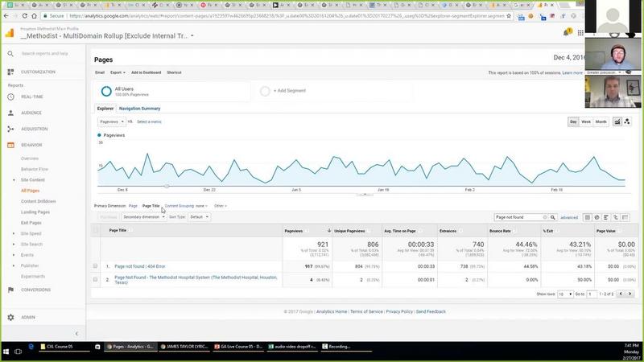Select the Pivot table view icon
Screen dimensions: 644x362
pyautogui.click(x=625, y=217)
